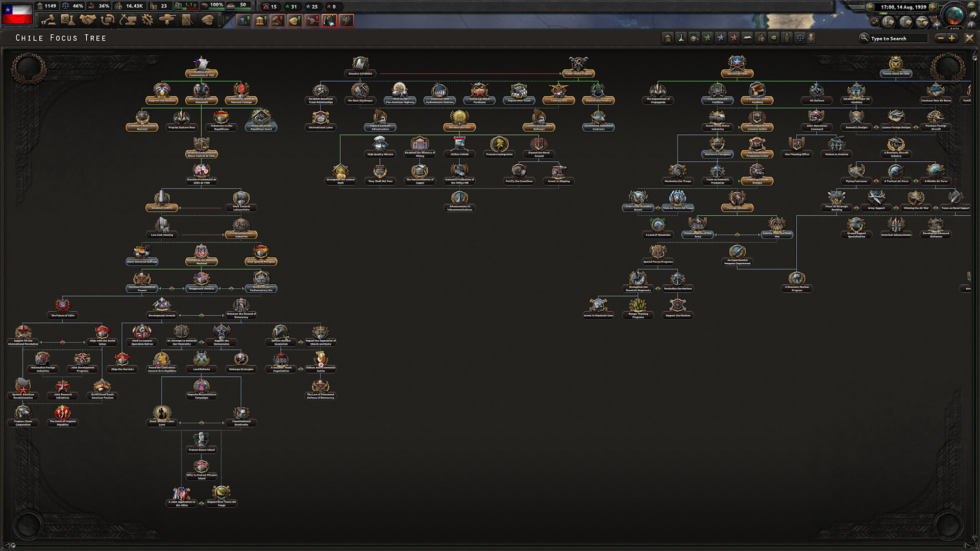
Task: Click the officer cap army icon in toolbar
Action: coord(208,19)
